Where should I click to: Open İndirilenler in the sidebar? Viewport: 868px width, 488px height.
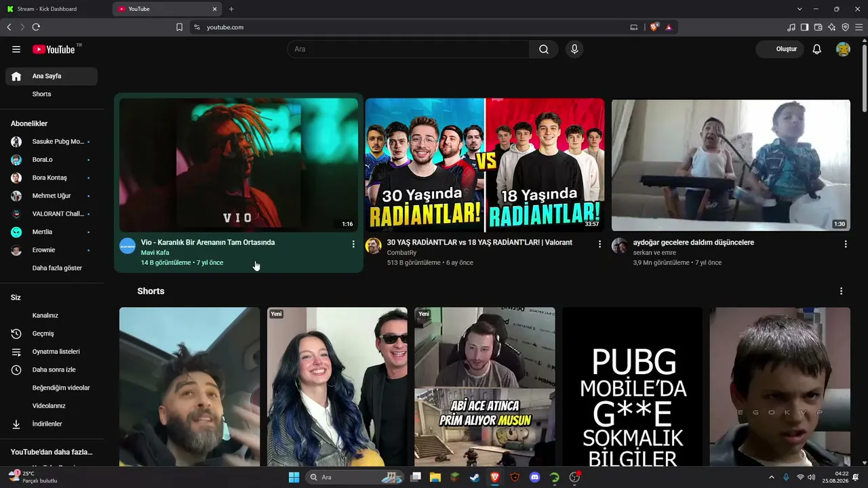coord(52,424)
